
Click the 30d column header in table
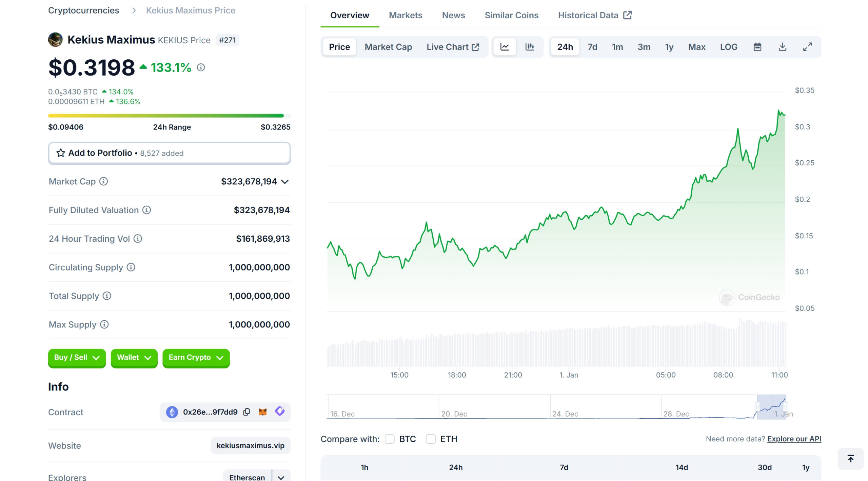coord(765,467)
